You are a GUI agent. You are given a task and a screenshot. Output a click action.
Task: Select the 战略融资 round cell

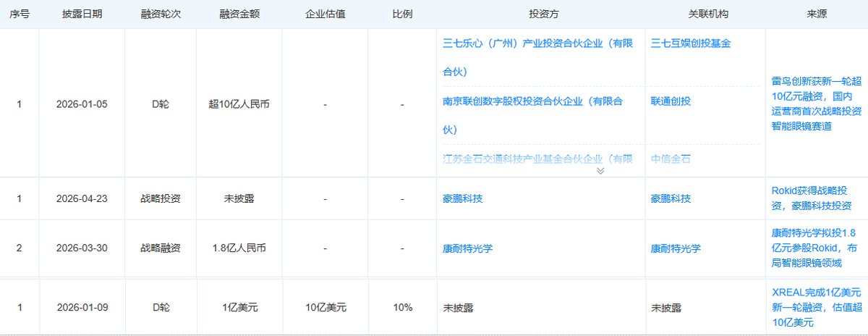coord(161,248)
